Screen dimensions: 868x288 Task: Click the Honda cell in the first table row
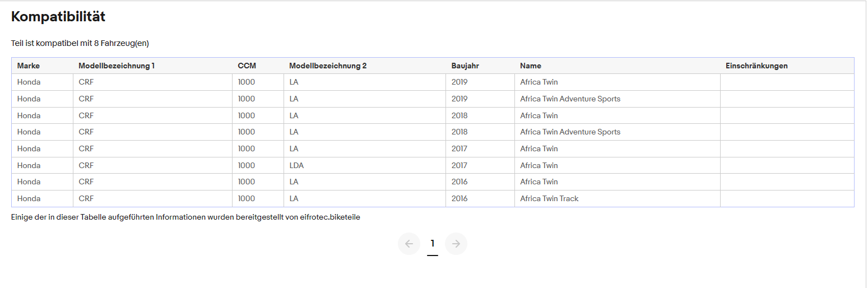pyautogui.click(x=29, y=82)
